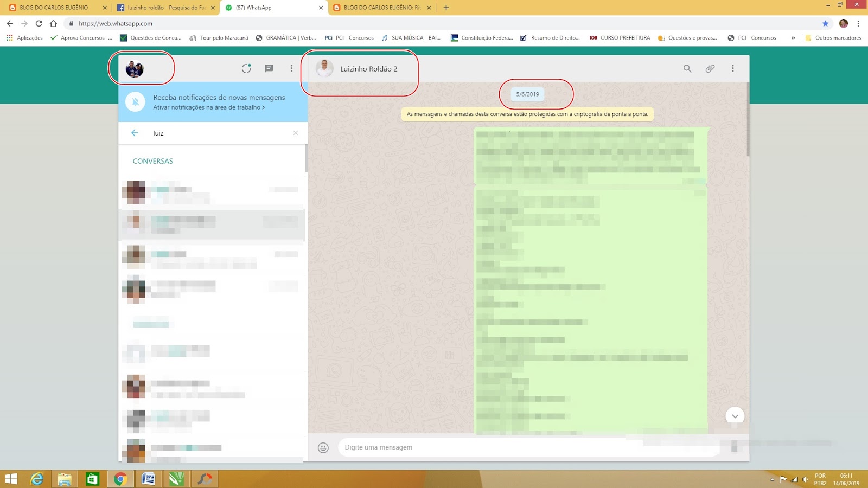Start a new chat with the message icon
Screen dimensions: 868x488
[269, 68]
